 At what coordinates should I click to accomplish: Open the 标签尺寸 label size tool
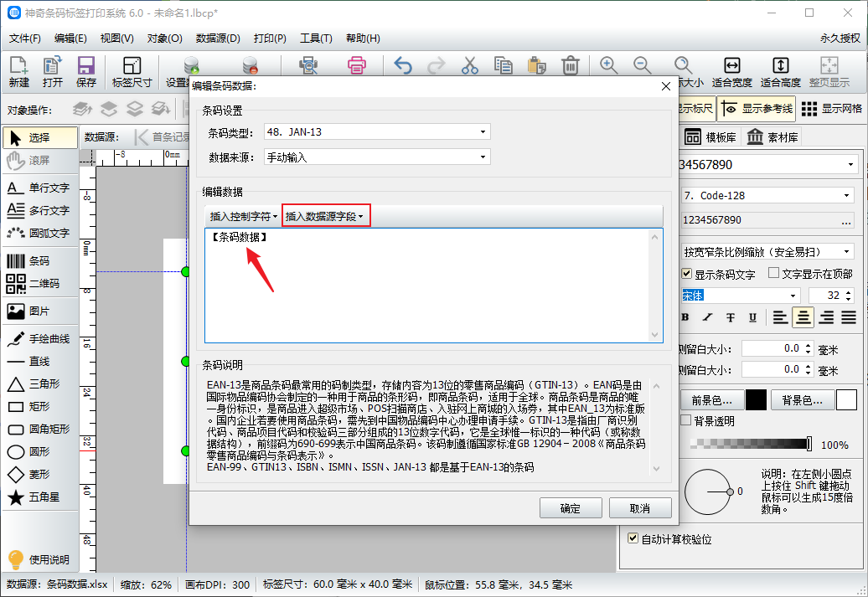pyautogui.click(x=132, y=71)
